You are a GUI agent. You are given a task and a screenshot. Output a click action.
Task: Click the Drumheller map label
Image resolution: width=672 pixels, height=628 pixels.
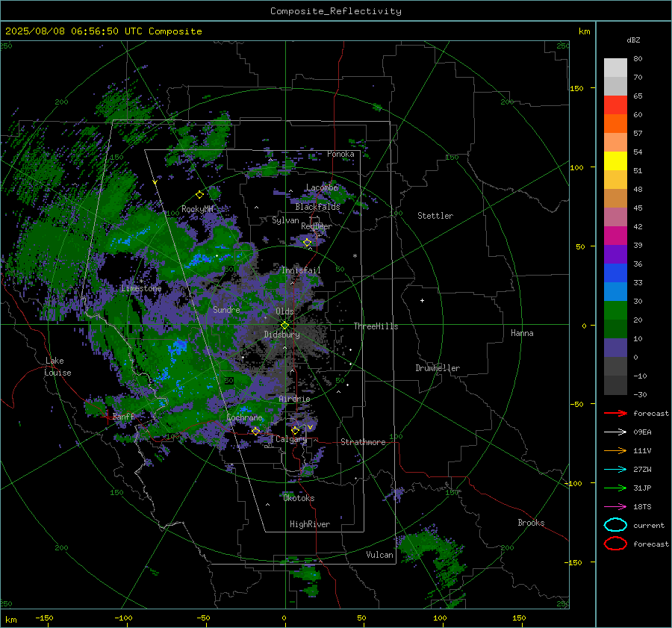(x=438, y=368)
